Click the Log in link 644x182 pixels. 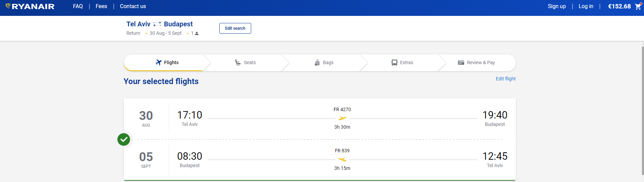click(586, 6)
